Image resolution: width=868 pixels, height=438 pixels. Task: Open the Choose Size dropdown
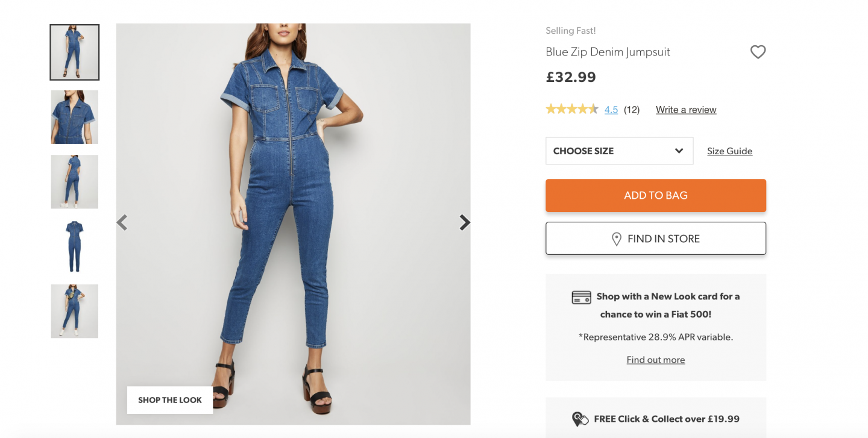click(618, 151)
